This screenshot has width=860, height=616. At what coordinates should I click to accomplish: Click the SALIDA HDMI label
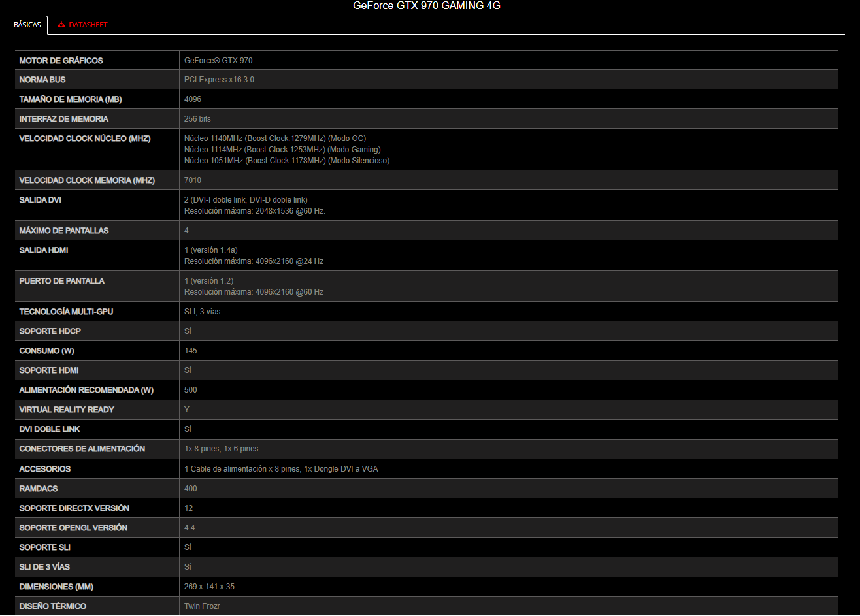(44, 250)
